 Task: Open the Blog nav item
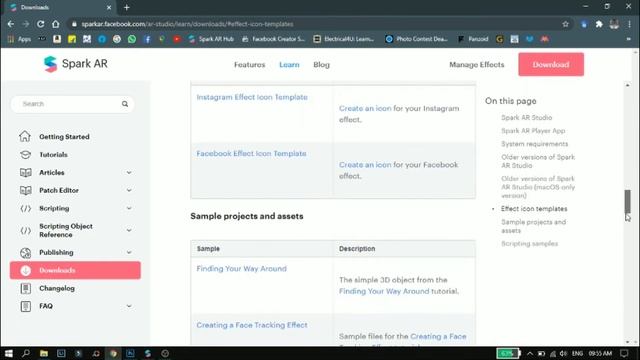click(x=321, y=64)
